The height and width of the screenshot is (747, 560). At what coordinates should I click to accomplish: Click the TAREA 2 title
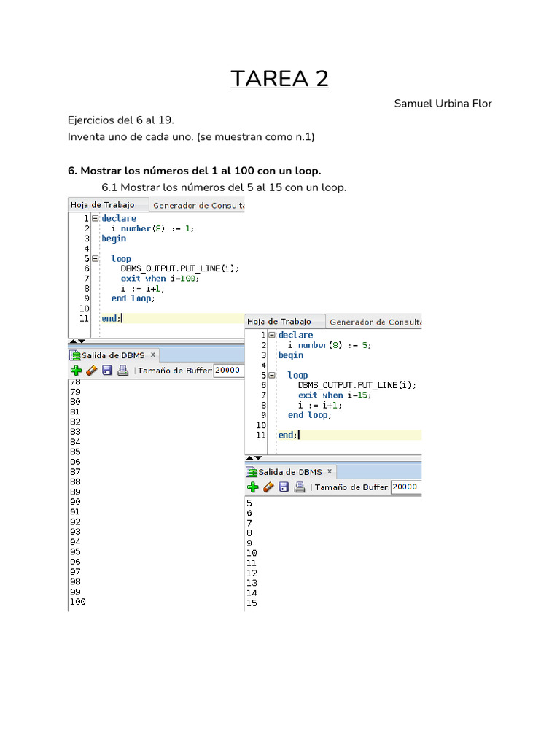(279, 79)
